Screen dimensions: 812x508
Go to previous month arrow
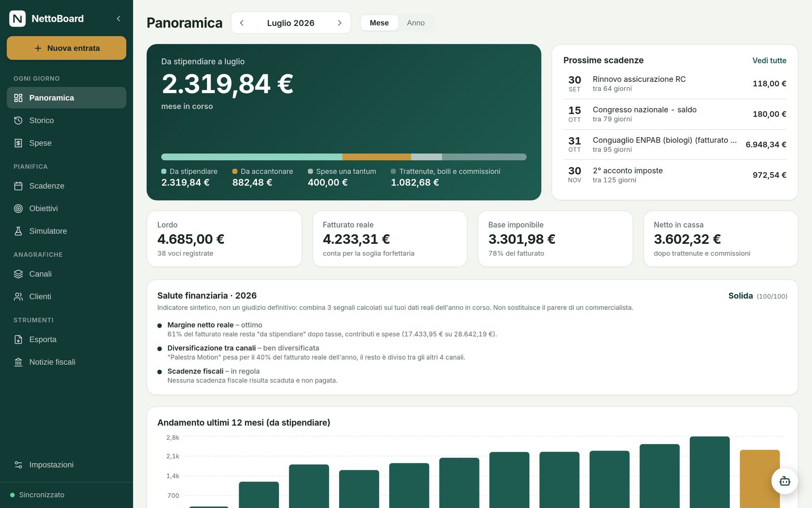(x=242, y=23)
